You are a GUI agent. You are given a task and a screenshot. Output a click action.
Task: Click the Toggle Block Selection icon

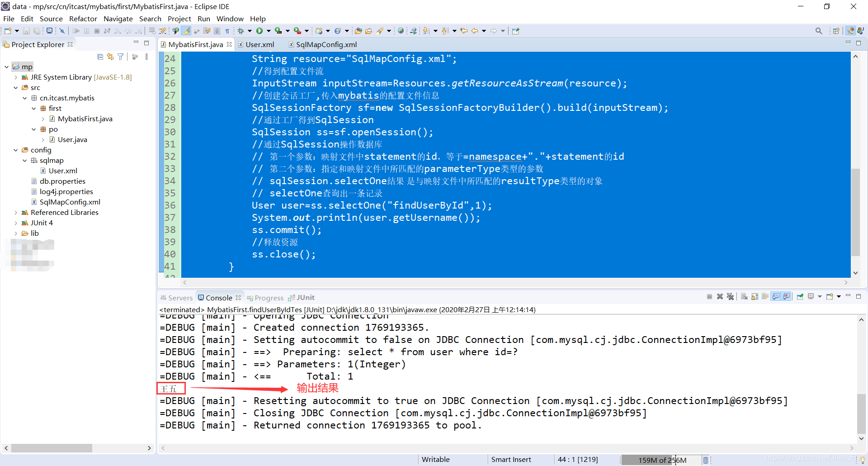click(x=217, y=31)
